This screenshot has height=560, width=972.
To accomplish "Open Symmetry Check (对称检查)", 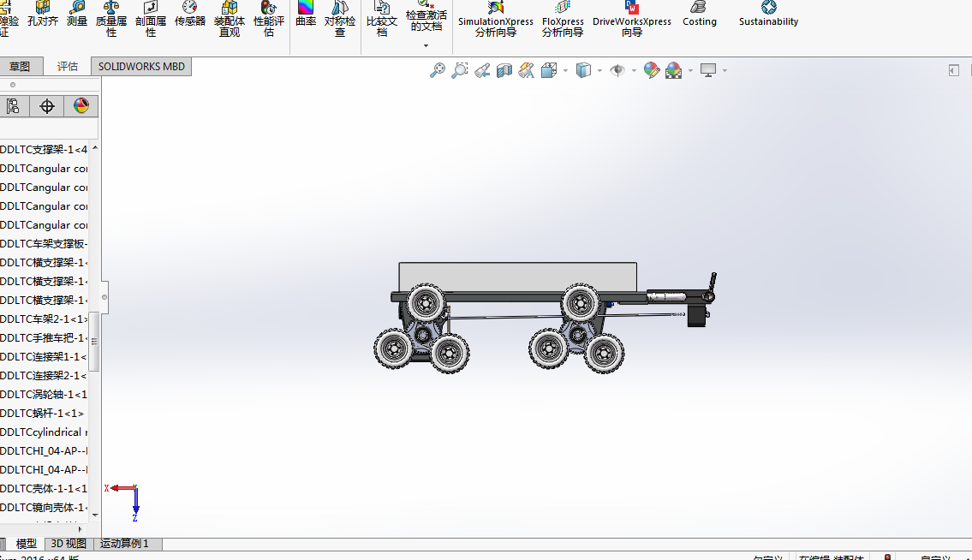I will [340, 19].
